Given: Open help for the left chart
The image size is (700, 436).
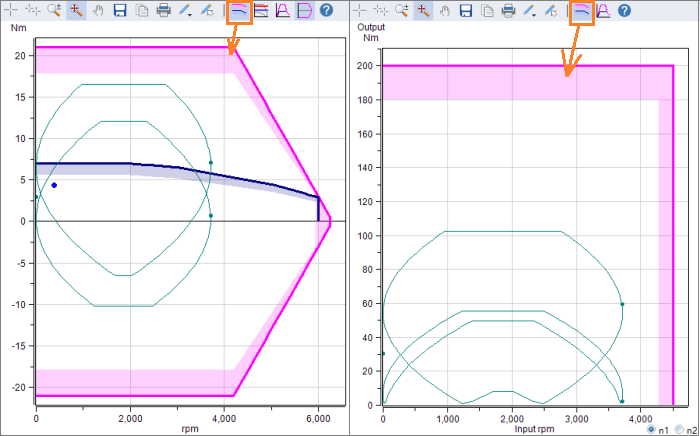Looking at the screenshot, I should [326, 11].
